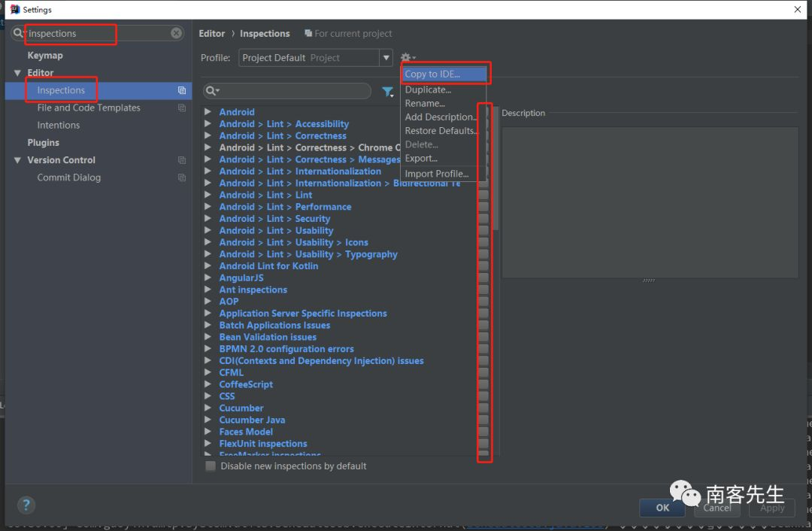Image resolution: width=812 pixels, height=531 pixels.
Task: Toggle Disable new inspections by default
Action: pyautogui.click(x=211, y=466)
